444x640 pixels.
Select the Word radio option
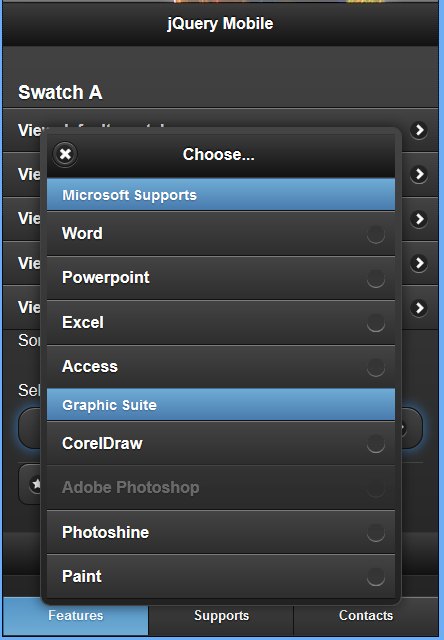tap(221, 234)
